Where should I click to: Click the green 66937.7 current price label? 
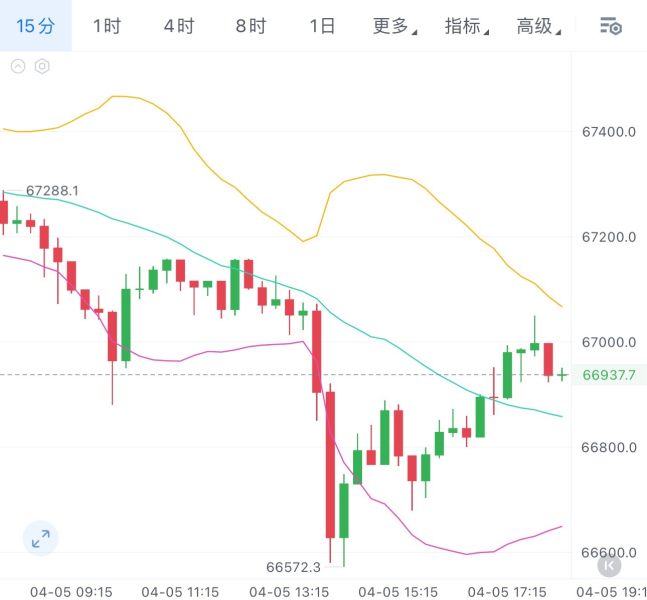(609, 375)
